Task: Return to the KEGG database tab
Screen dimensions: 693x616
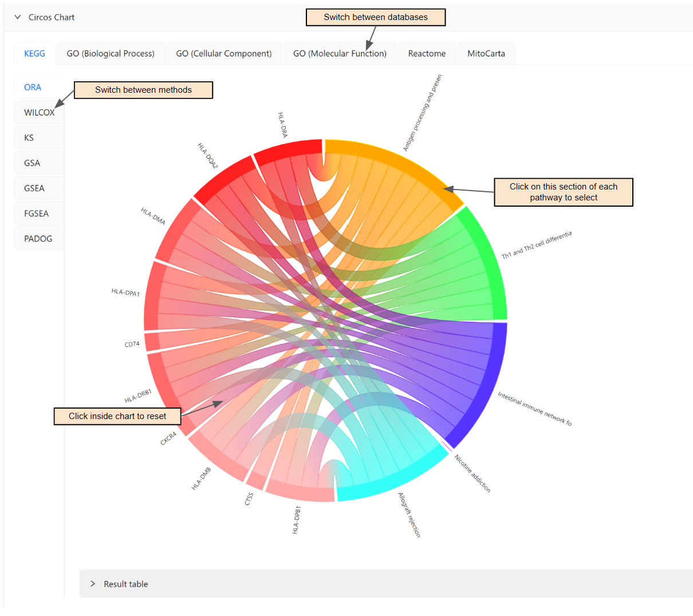Action: point(34,53)
